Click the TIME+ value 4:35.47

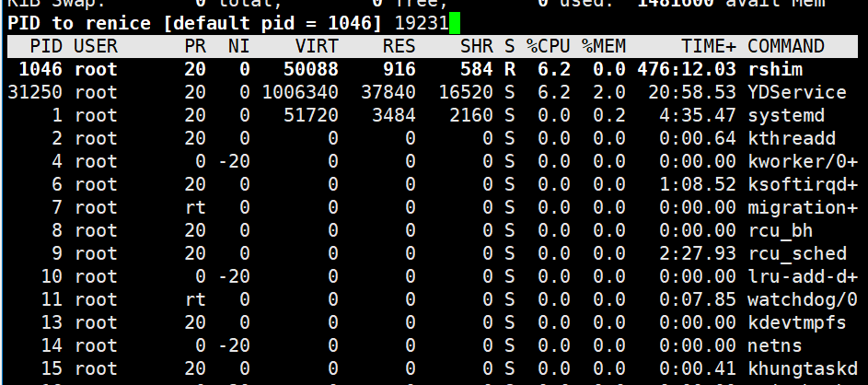(698, 115)
